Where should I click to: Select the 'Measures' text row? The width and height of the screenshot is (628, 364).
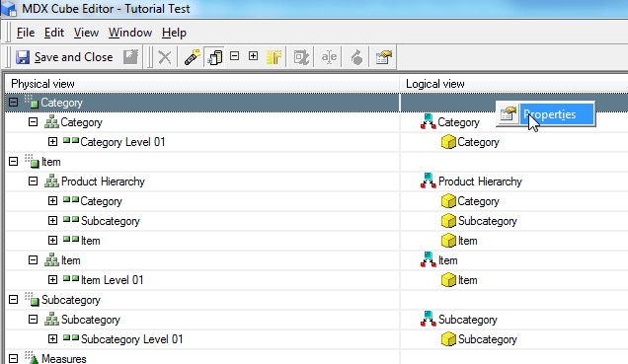click(63, 358)
